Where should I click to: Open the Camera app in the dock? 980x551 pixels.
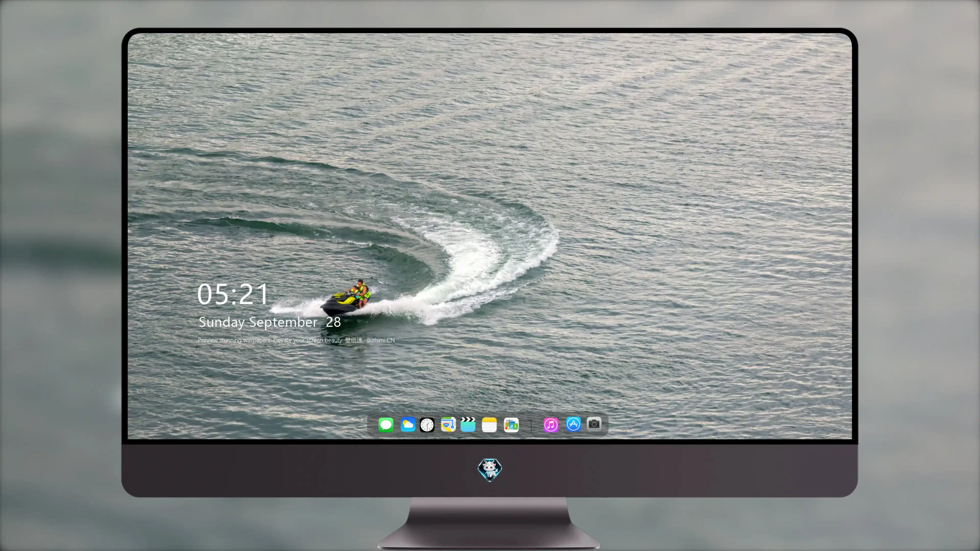pyautogui.click(x=594, y=424)
